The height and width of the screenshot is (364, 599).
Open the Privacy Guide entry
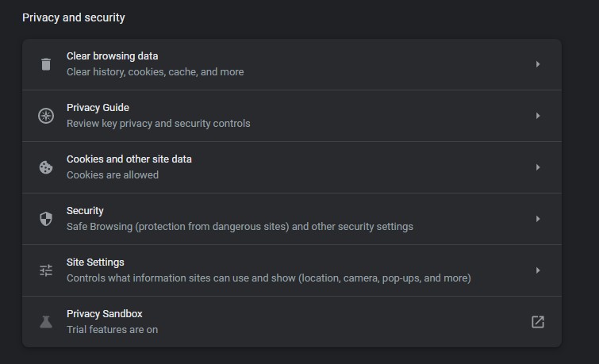coord(292,116)
